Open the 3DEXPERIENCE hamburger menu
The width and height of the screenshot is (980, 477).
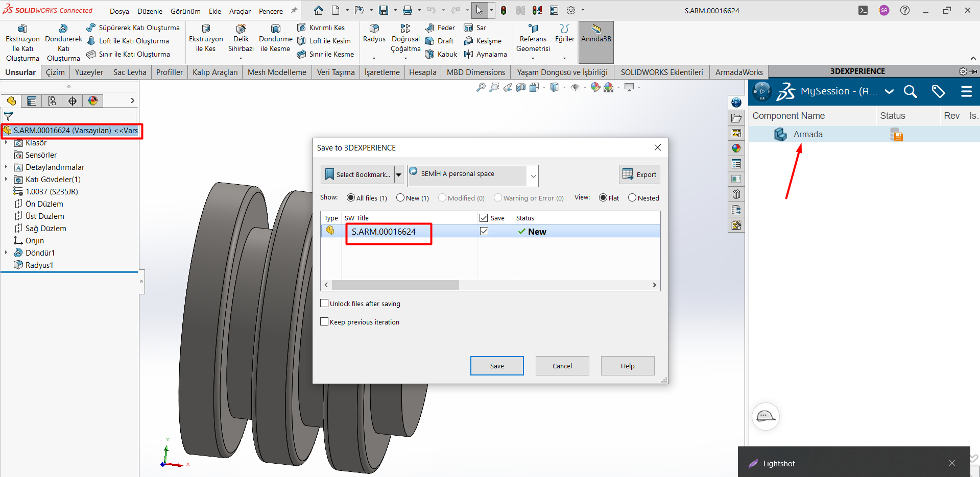click(x=966, y=91)
